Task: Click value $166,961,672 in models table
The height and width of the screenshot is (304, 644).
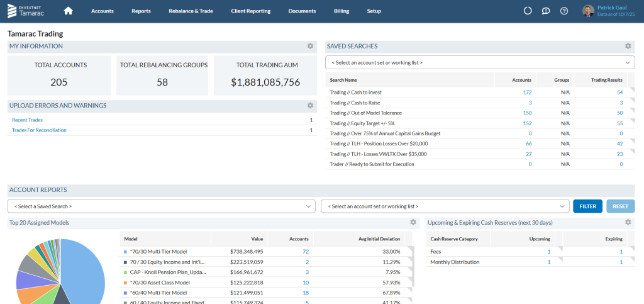Action: click(247, 273)
